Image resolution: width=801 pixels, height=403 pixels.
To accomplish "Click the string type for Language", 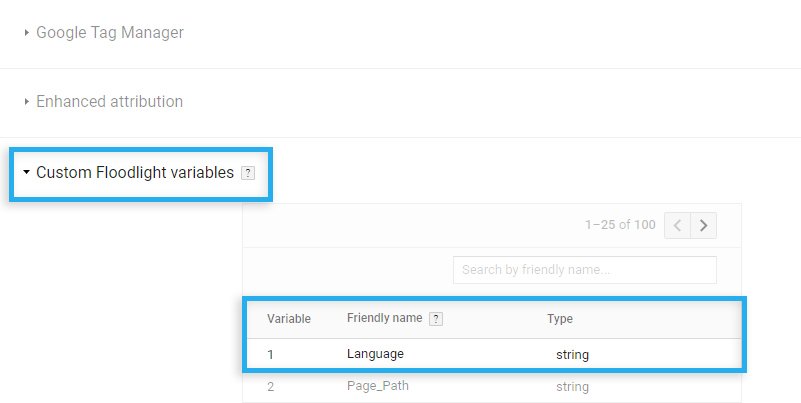I will click(572, 354).
